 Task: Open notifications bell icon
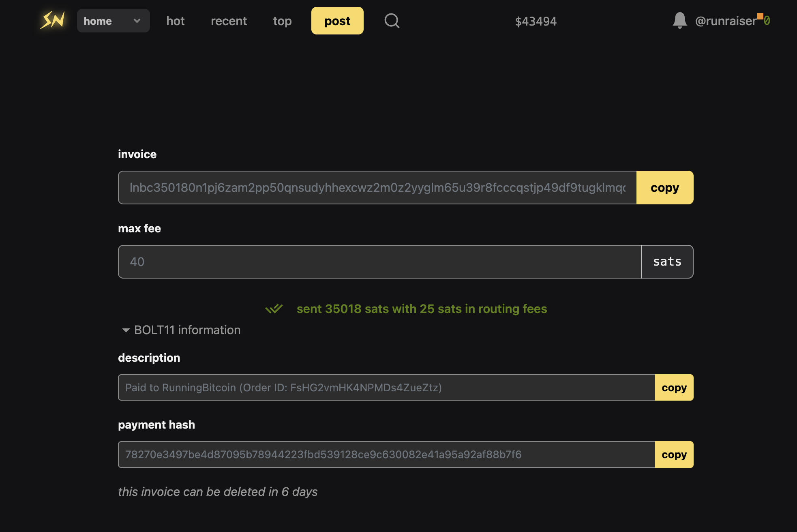[679, 20]
